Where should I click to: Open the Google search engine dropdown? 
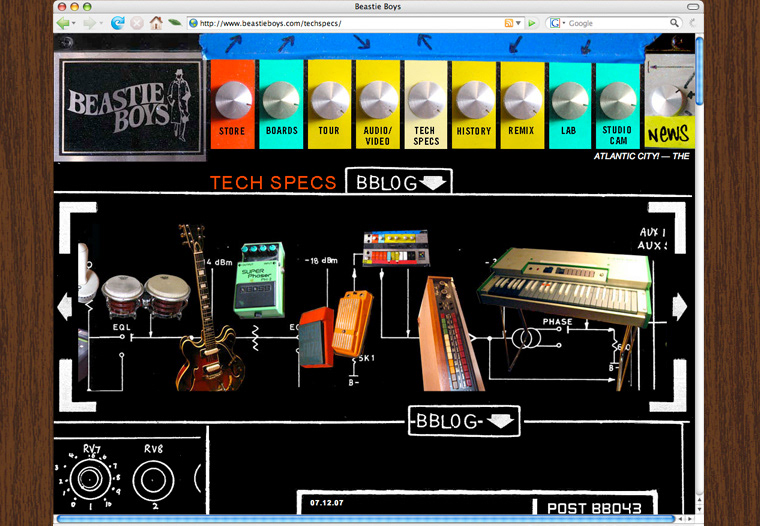(x=558, y=23)
